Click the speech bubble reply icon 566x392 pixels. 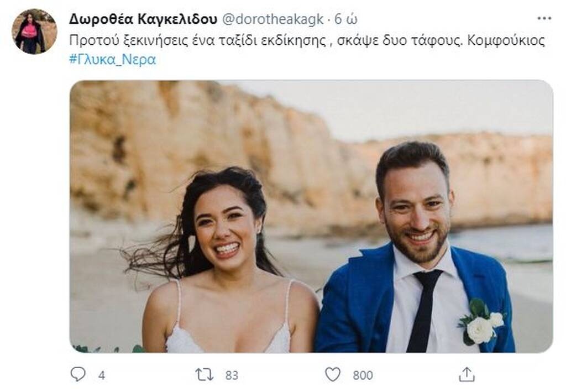77,373
